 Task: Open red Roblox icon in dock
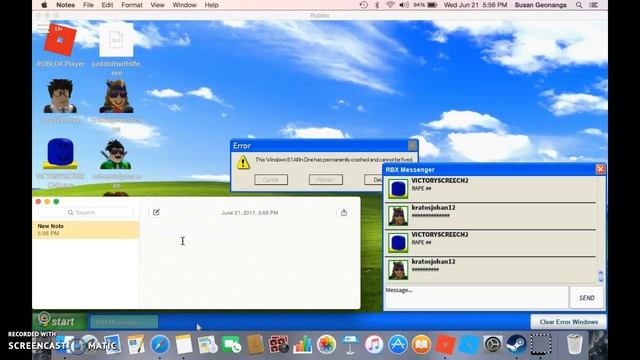click(445, 344)
